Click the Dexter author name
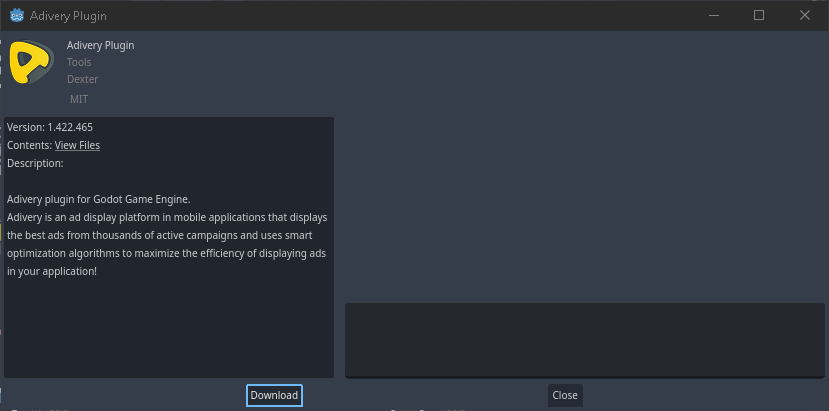Screen dimensions: 829x411 82,79
